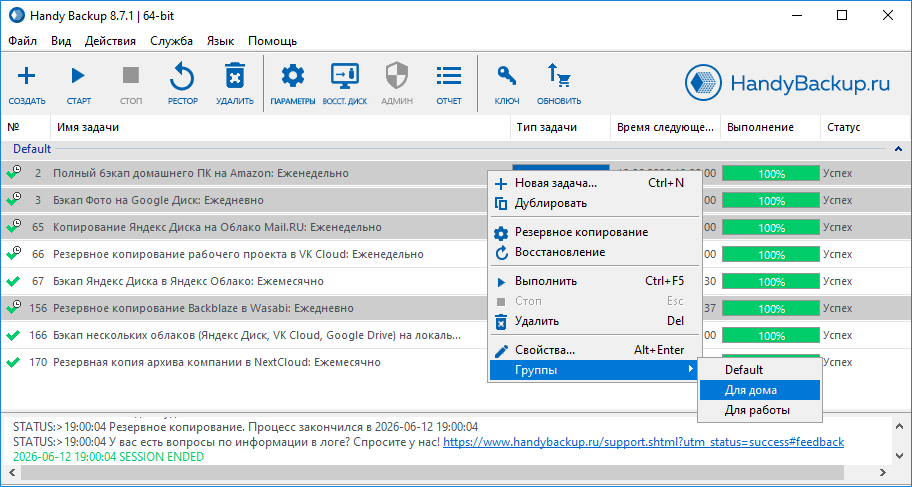This screenshot has width=912, height=487.
Task: Click 100% progress bar of task 2
Action: pos(771,173)
